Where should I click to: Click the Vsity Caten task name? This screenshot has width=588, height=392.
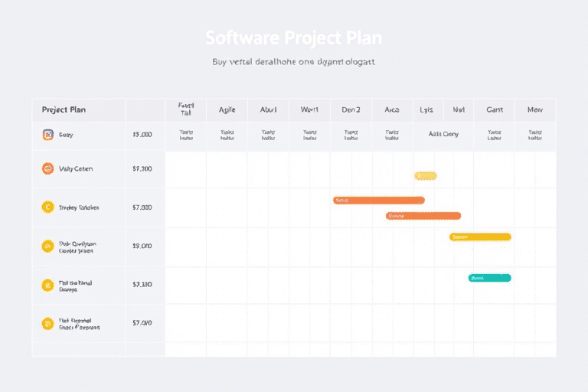(x=76, y=169)
